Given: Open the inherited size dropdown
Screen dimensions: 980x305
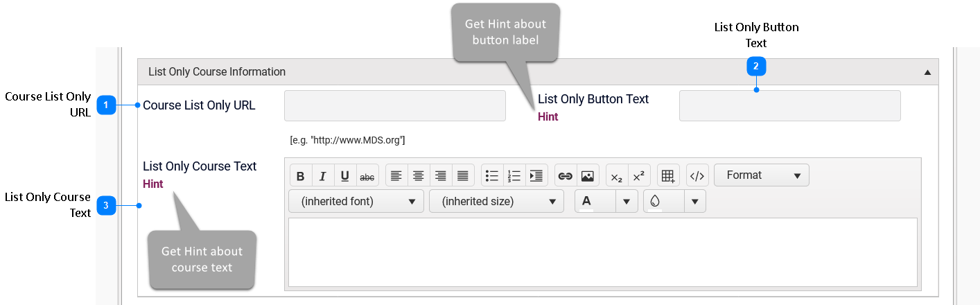Looking at the screenshot, I should click(496, 202).
